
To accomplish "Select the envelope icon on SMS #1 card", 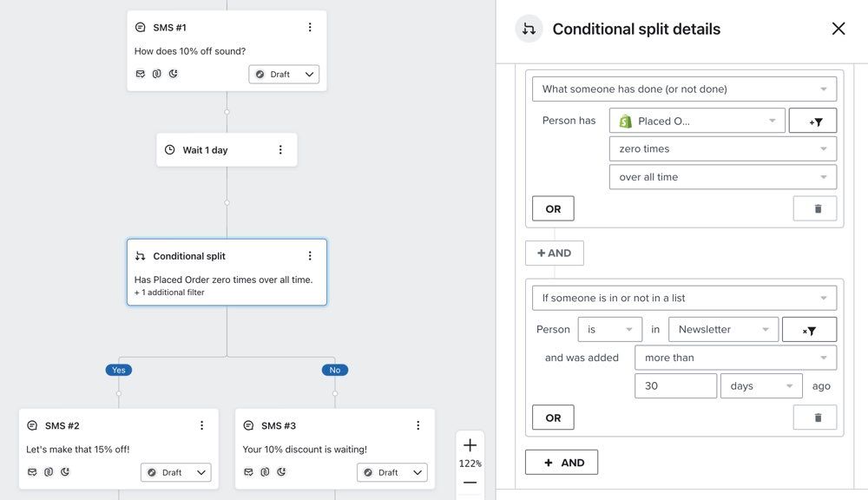I will (x=140, y=74).
